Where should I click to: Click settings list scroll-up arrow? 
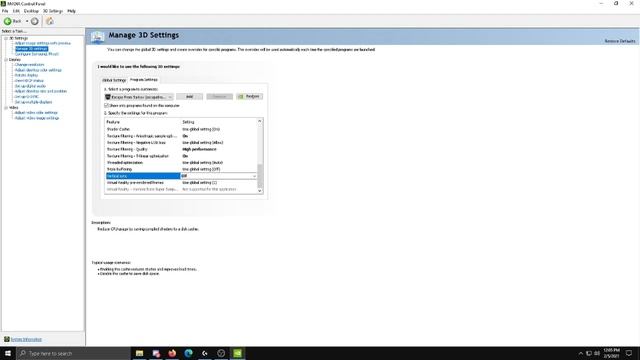point(260,121)
